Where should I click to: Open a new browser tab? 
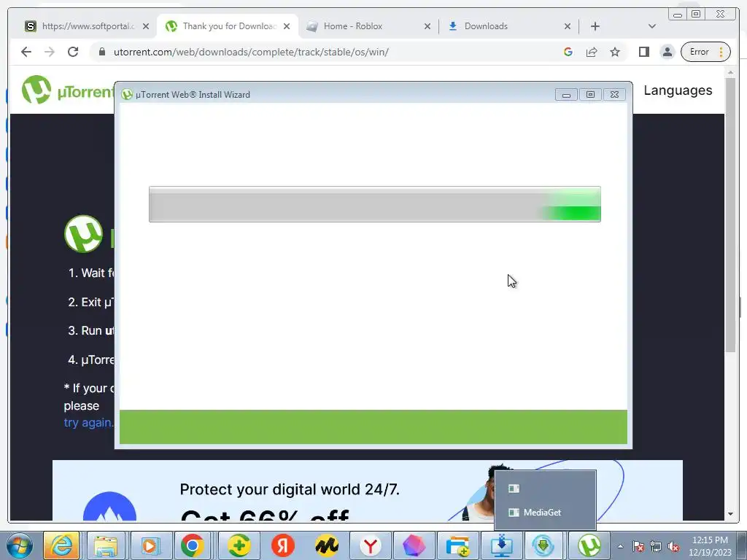click(x=595, y=27)
